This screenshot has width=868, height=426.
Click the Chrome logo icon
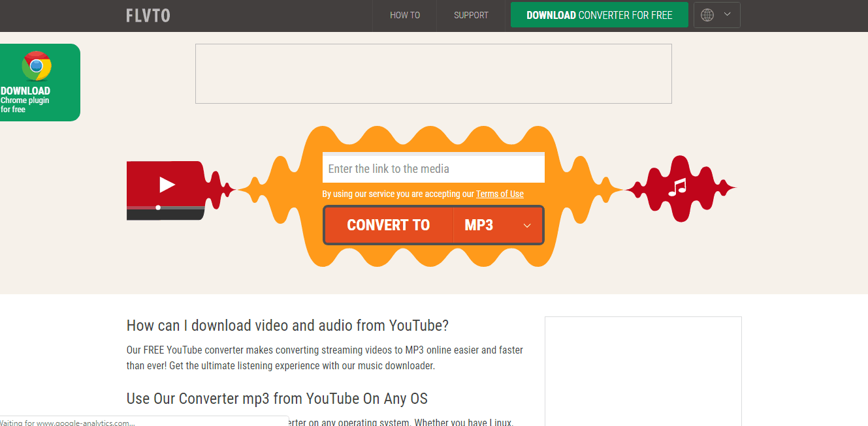[x=37, y=66]
